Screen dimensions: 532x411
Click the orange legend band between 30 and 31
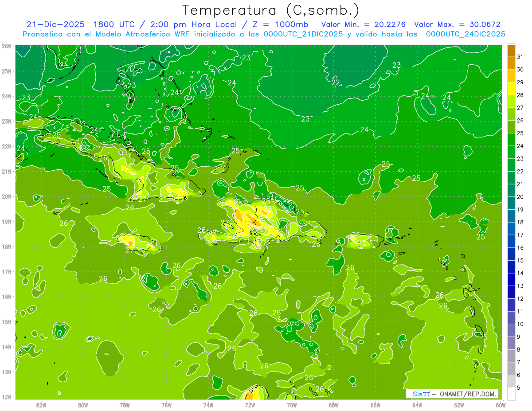point(511,63)
